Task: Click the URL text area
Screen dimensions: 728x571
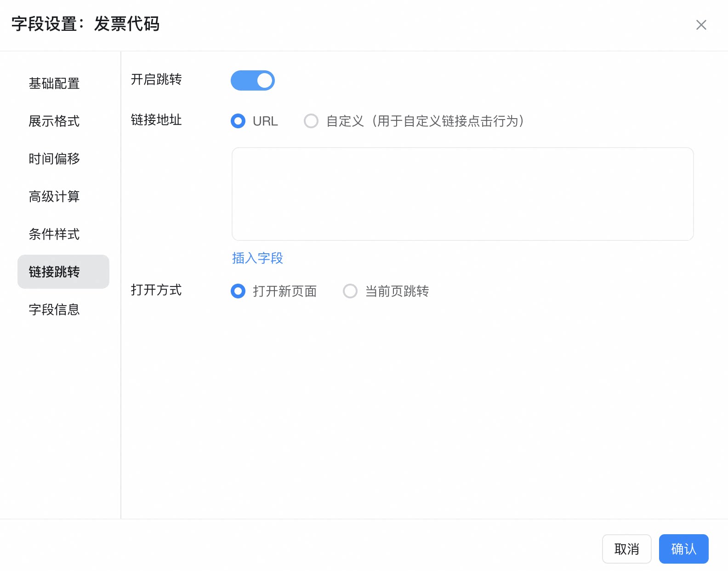Action: tap(463, 194)
